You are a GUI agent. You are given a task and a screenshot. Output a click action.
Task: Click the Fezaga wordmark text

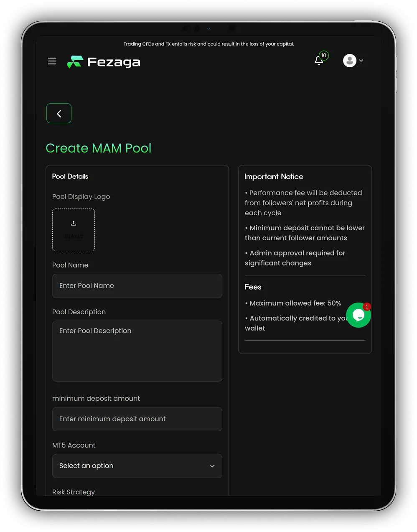(x=114, y=62)
